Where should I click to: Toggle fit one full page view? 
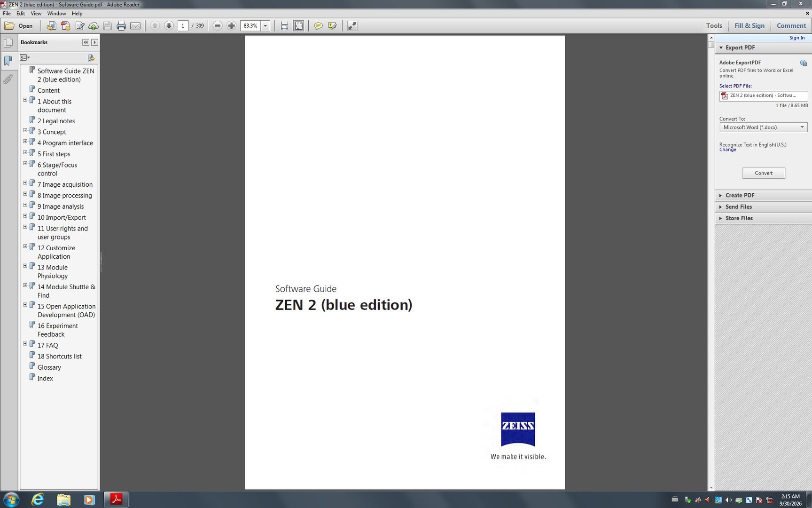299,26
